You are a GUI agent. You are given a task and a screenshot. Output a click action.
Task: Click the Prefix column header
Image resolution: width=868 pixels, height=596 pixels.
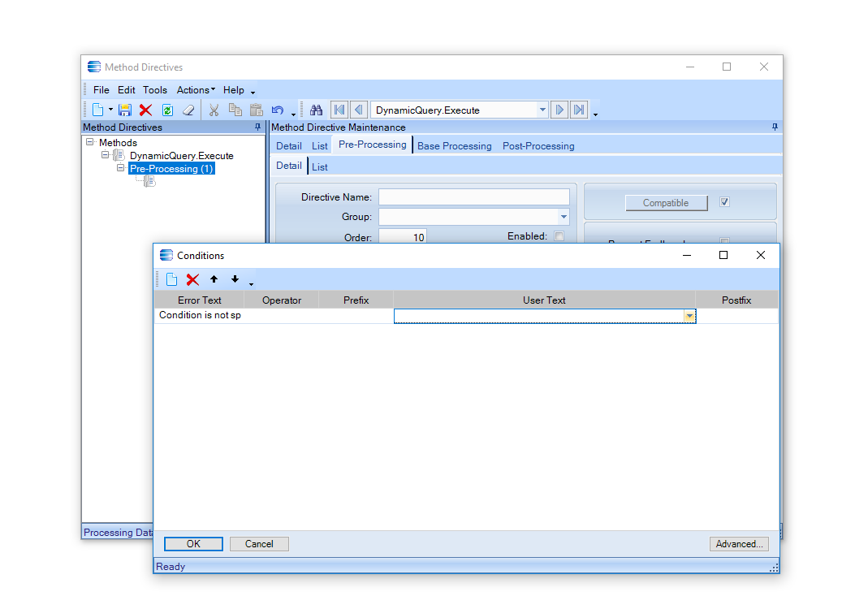point(356,300)
